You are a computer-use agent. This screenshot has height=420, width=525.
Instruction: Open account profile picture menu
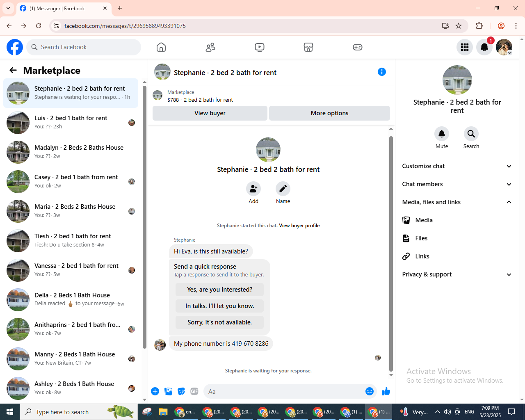point(504,47)
